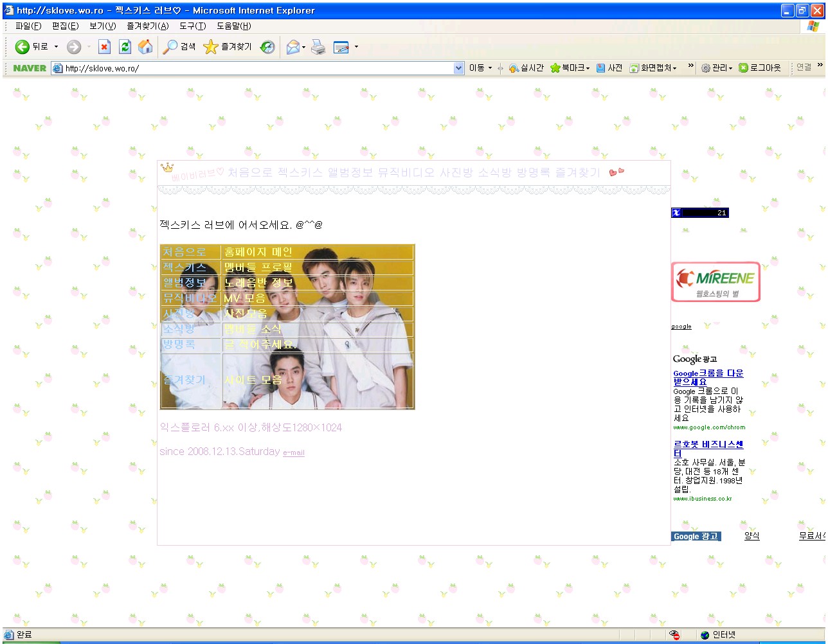828x644 pixels.
Task: Open the 파일(F) menu
Action: point(28,26)
